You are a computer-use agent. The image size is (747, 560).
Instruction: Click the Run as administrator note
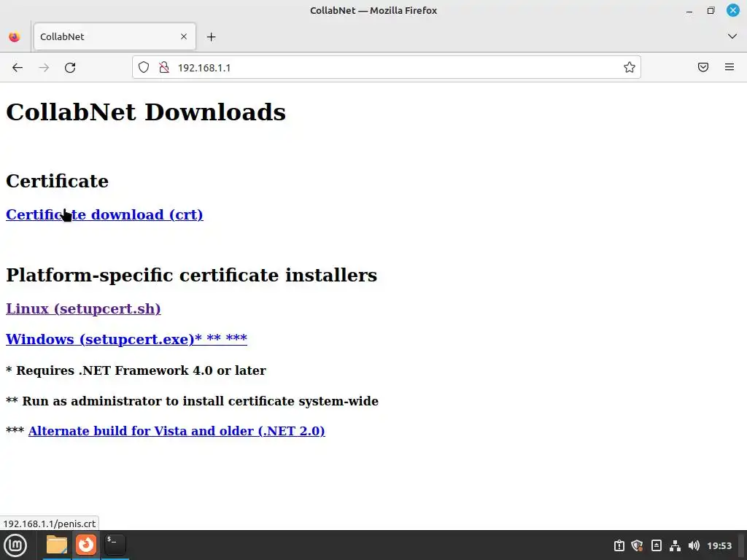(192, 401)
